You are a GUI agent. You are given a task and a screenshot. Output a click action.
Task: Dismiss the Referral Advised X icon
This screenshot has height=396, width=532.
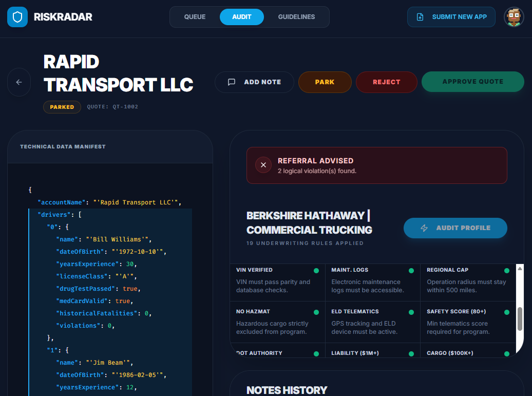(263, 165)
